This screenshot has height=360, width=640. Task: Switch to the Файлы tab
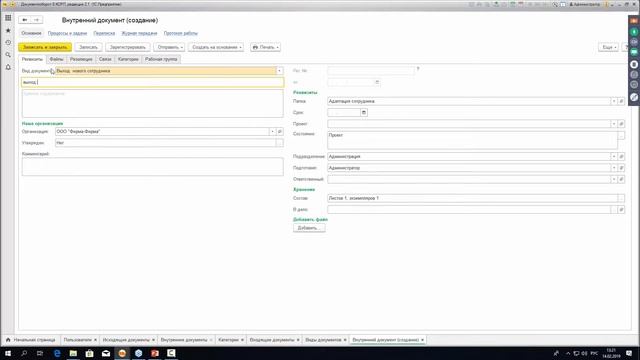[56, 59]
